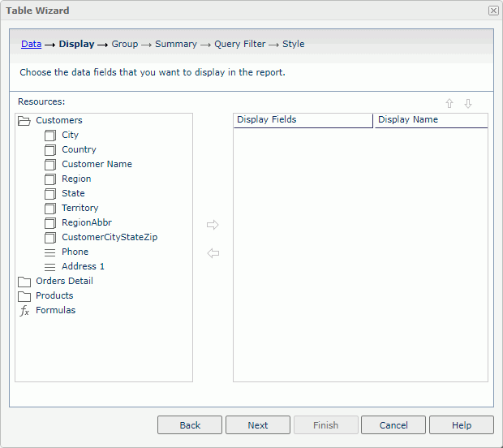Click the Display step in breadcrumb
This screenshot has width=503, height=448.
click(x=76, y=44)
